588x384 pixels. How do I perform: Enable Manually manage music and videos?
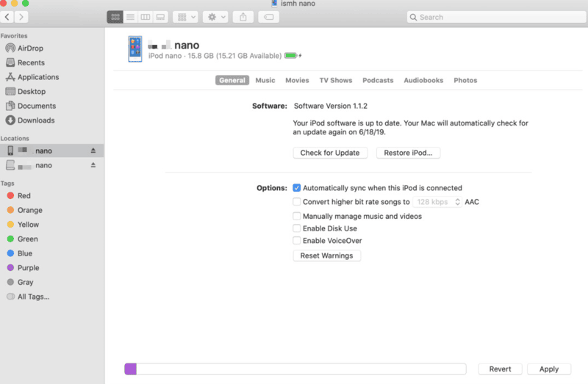[x=297, y=216]
